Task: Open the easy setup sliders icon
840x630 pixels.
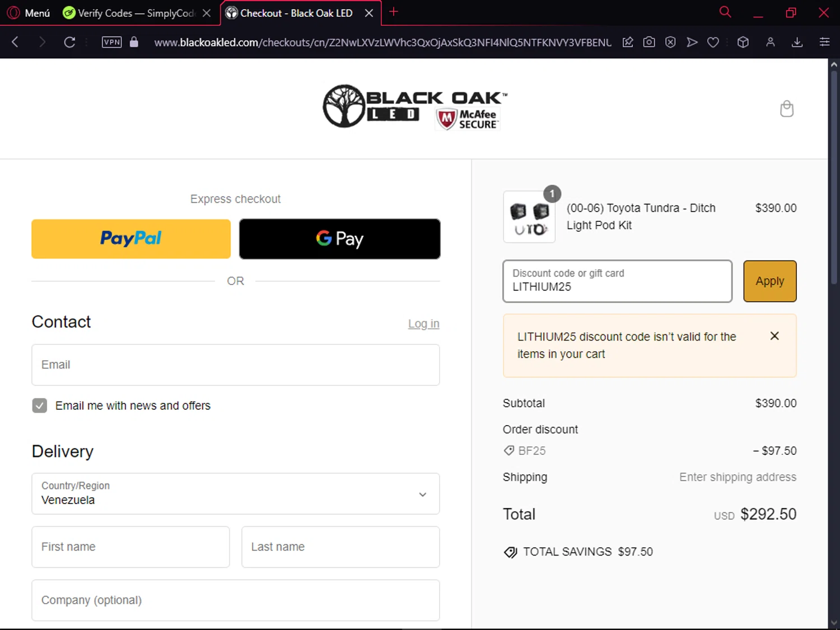Action: pos(824,42)
